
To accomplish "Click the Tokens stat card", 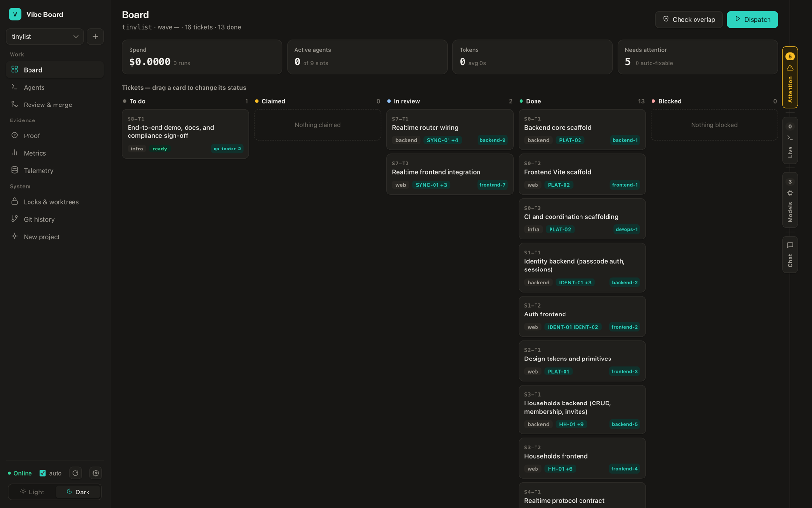I will pos(533,57).
